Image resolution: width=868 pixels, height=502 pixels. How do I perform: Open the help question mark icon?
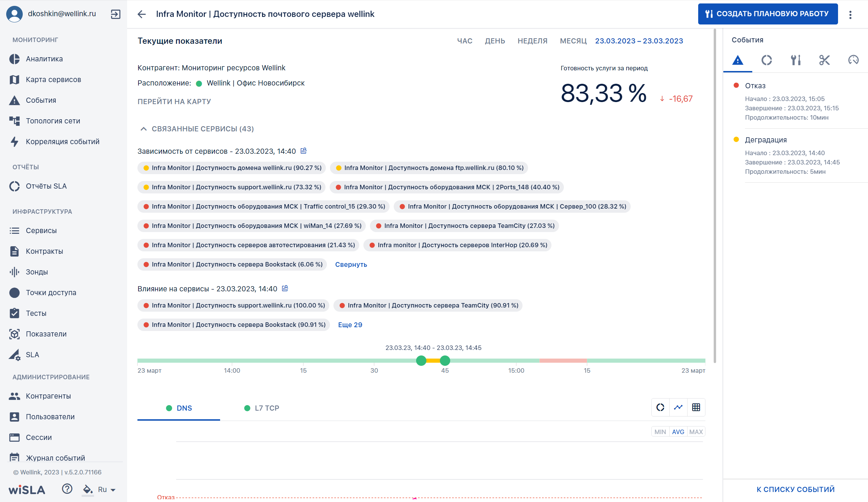67,489
